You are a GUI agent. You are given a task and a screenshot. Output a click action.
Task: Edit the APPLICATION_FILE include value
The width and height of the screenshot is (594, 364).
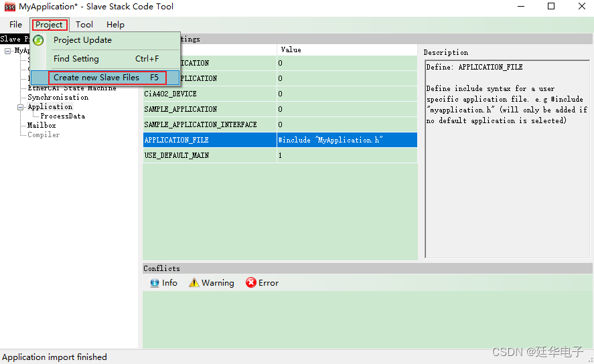(x=347, y=140)
